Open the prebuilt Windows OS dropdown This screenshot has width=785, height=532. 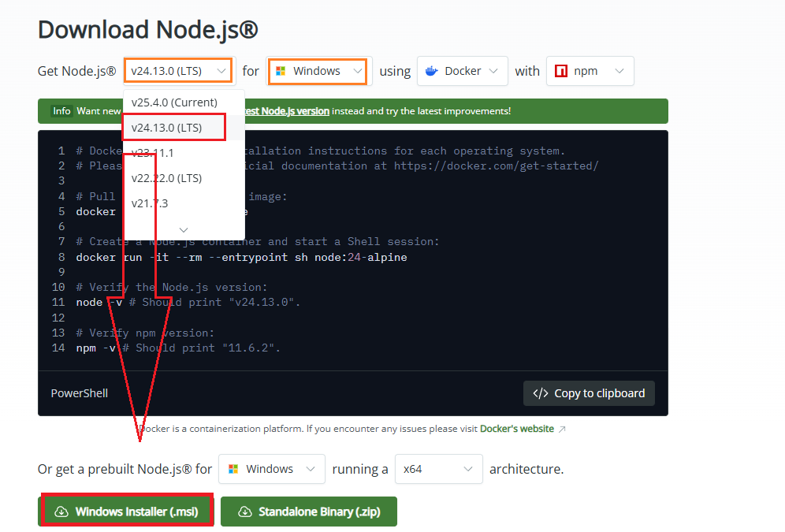click(x=271, y=469)
